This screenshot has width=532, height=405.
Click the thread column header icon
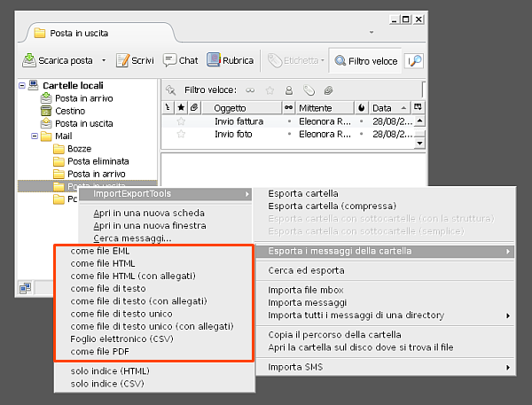pyautogui.click(x=168, y=107)
